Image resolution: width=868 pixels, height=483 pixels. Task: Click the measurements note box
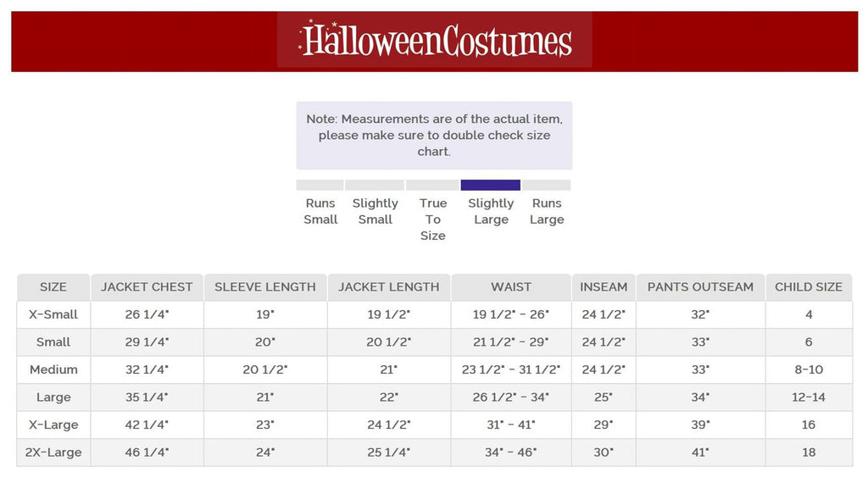click(x=434, y=136)
